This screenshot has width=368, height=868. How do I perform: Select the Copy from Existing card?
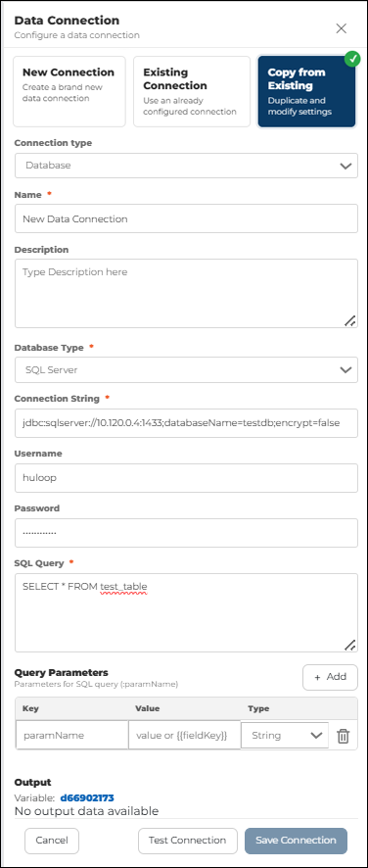[306, 91]
